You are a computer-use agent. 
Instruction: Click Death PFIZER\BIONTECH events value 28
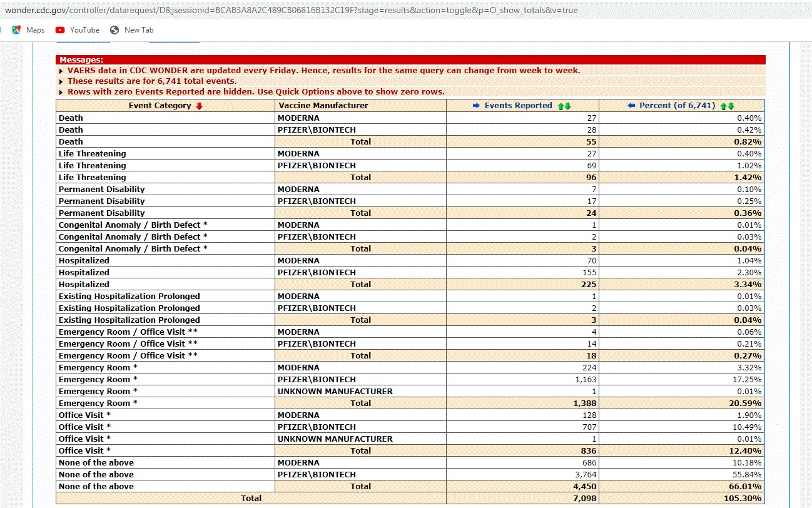click(x=591, y=130)
